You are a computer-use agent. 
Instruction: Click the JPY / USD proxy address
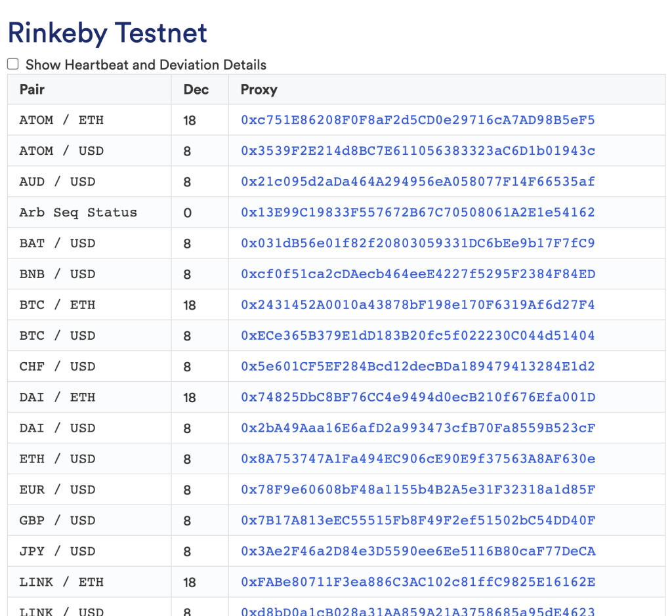(x=417, y=552)
